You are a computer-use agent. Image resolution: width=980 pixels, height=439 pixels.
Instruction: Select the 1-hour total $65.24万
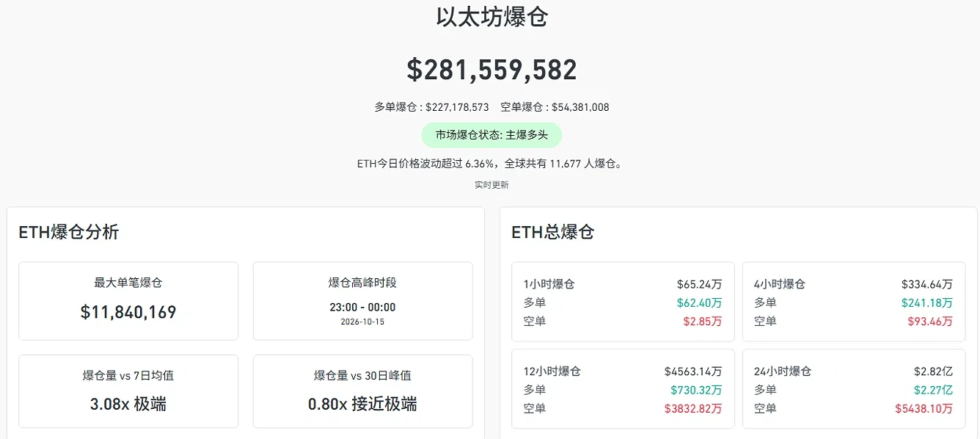(x=699, y=284)
